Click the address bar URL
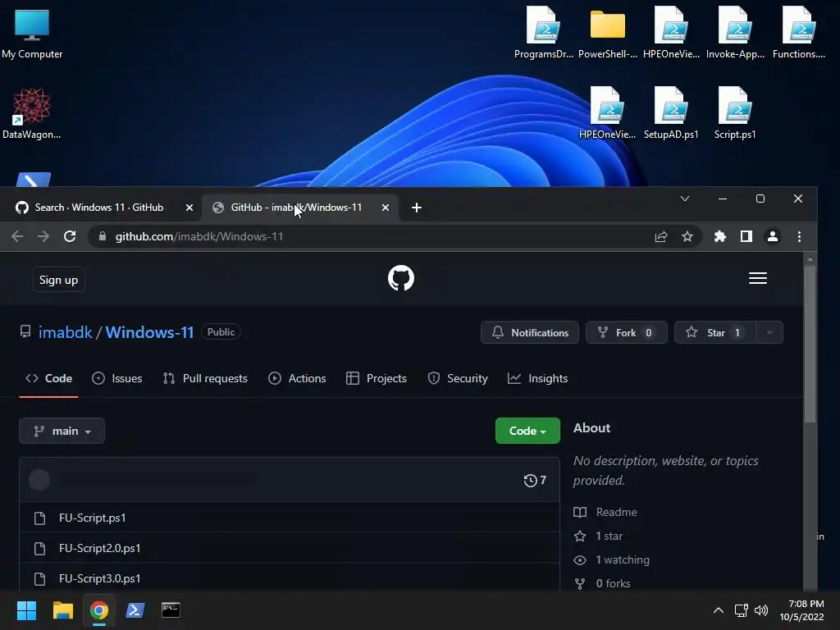 199,236
